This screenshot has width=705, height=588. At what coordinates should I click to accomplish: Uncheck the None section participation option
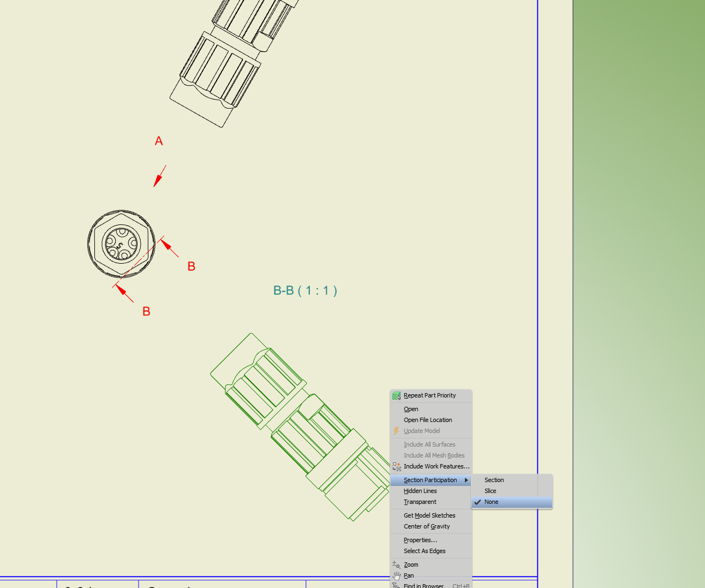(x=491, y=502)
